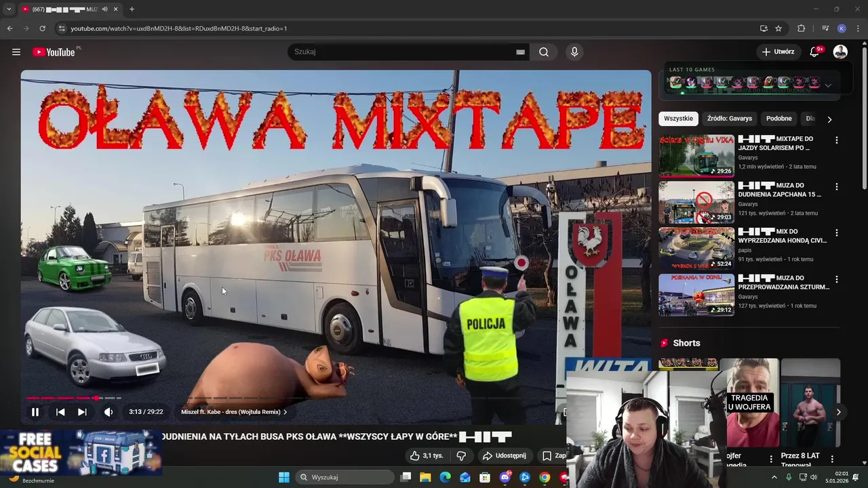Open Chrome extensions puzzle icon
This screenshot has width=868, height=488.
[x=801, y=28]
